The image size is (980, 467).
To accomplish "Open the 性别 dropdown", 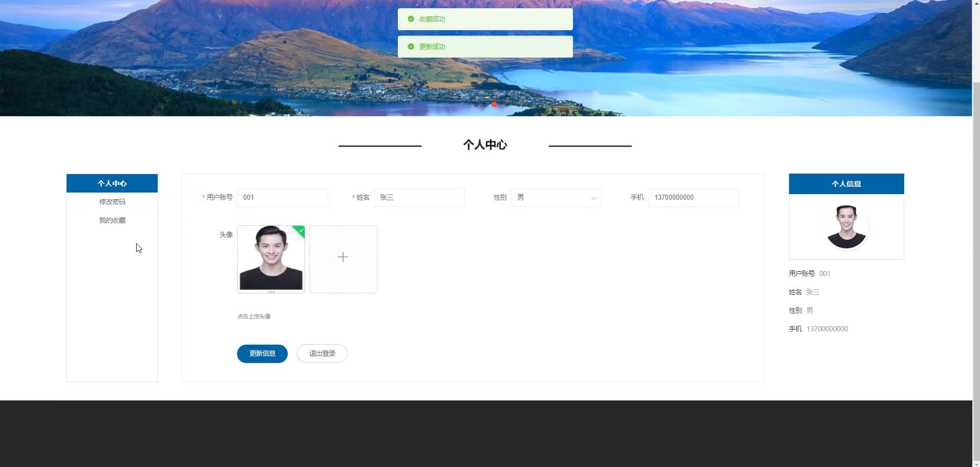I will [557, 198].
